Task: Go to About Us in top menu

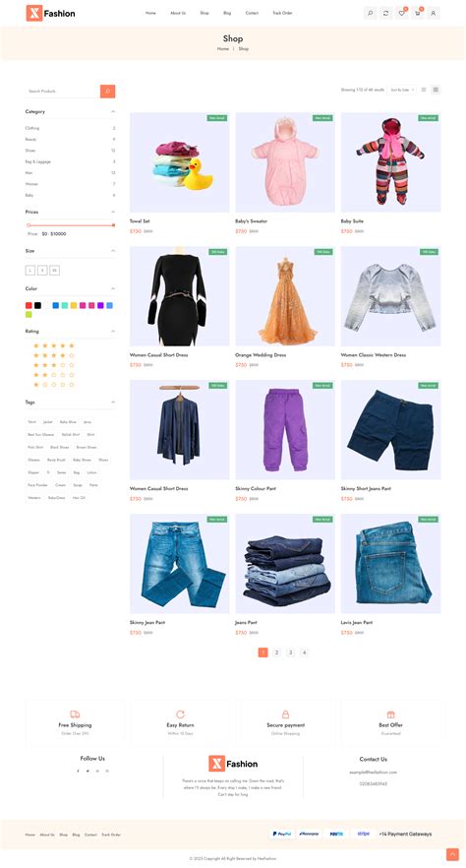Action: click(178, 13)
